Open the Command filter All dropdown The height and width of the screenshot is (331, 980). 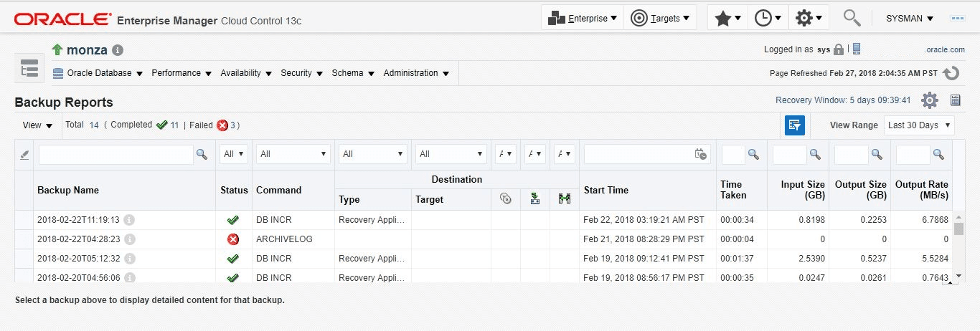293,154
